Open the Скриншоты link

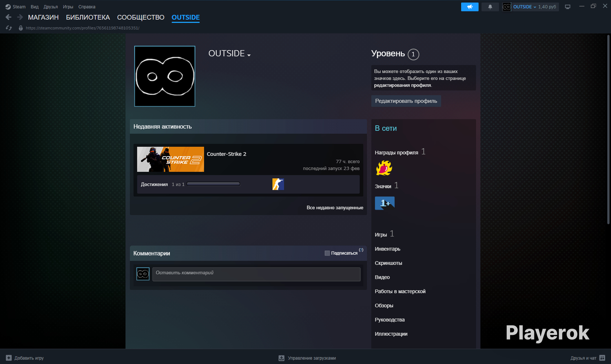[x=388, y=263]
